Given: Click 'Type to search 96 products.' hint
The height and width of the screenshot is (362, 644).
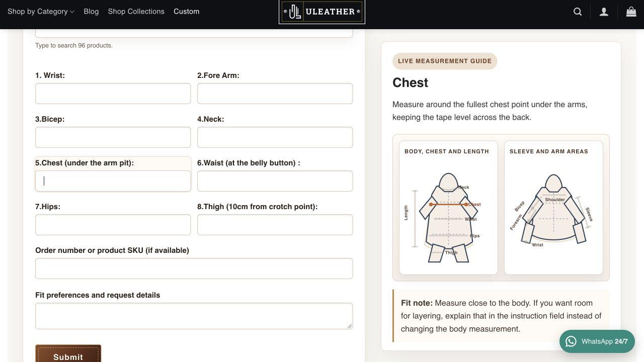Looking at the screenshot, I should [74, 45].
